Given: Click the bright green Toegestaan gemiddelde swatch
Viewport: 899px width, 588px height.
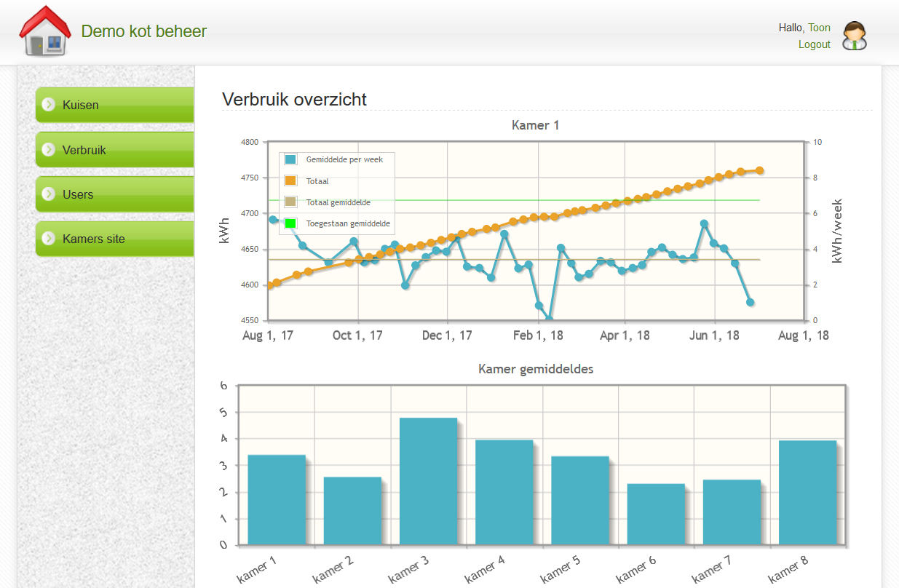Looking at the screenshot, I should click(290, 223).
